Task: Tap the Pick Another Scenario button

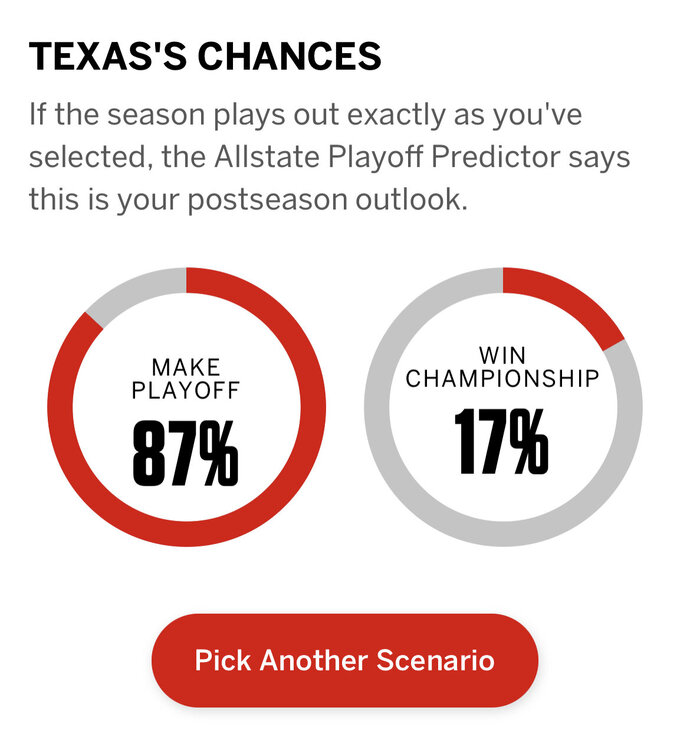Action: coord(344,661)
